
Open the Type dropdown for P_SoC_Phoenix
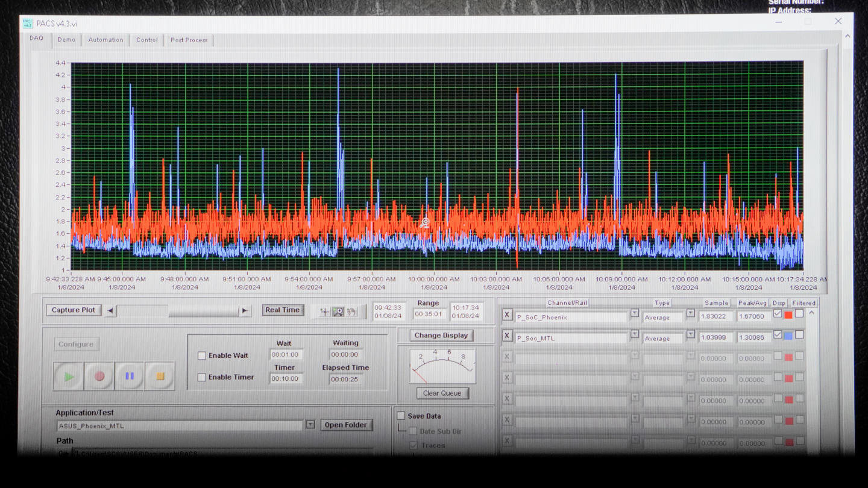[691, 313]
